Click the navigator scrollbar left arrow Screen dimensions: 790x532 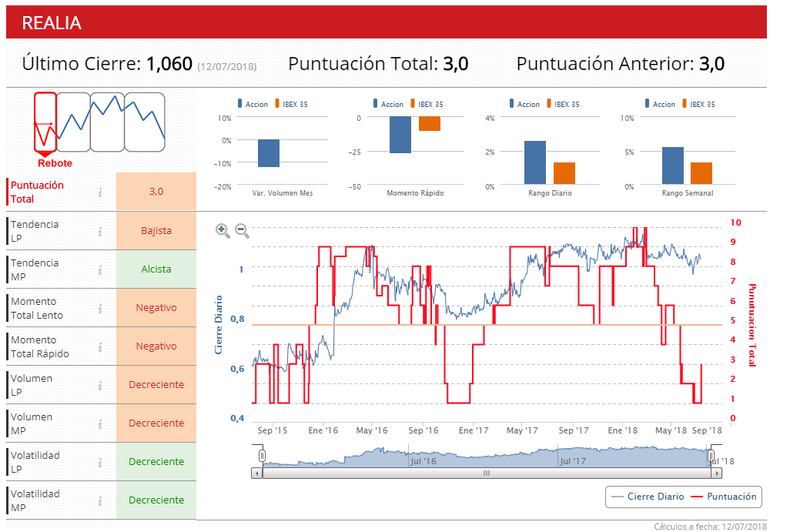click(x=257, y=473)
